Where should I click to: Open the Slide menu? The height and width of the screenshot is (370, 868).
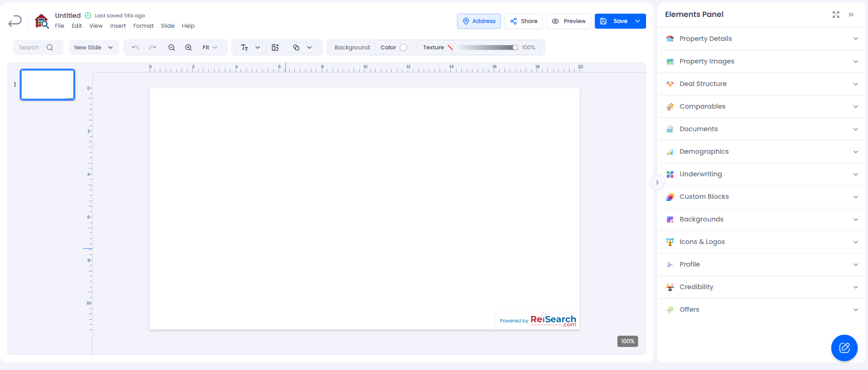[x=168, y=26]
